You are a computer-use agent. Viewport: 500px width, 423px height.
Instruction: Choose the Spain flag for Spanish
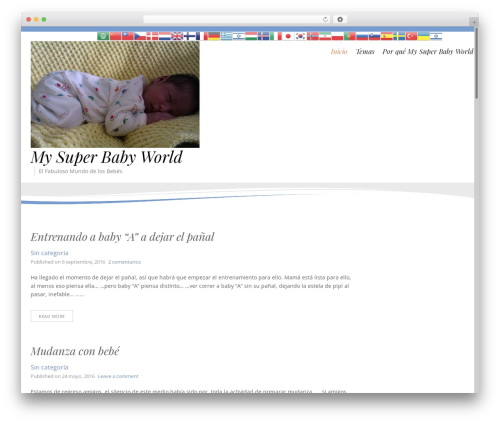(x=387, y=36)
